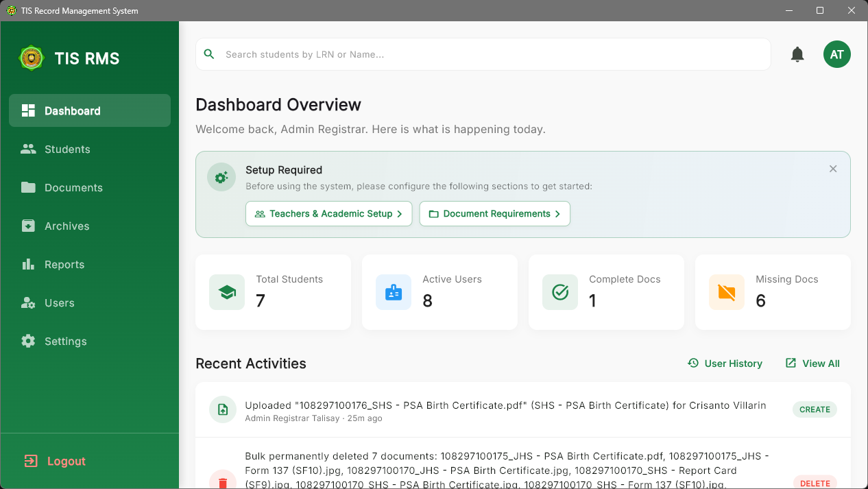The width and height of the screenshot is (868, 489).
Task: Click the Welcome back Admin Registrar text
Action: click(370, 129)
